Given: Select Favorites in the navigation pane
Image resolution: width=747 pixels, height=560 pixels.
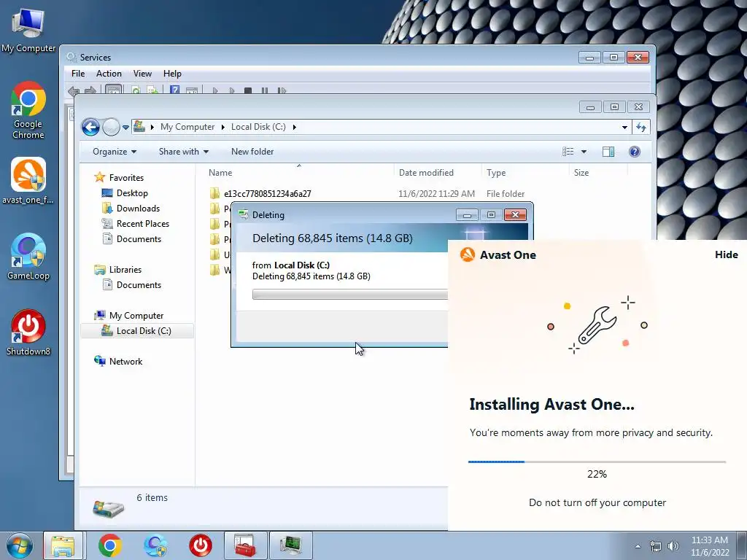Looking at the screenshot, I should coord(126,178).
